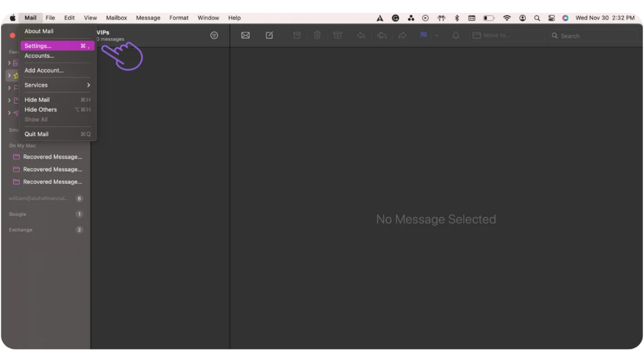This screenshot has height=362, width=644.
Task: Open Control Center icon in menu bar
Action: [551, 18]
